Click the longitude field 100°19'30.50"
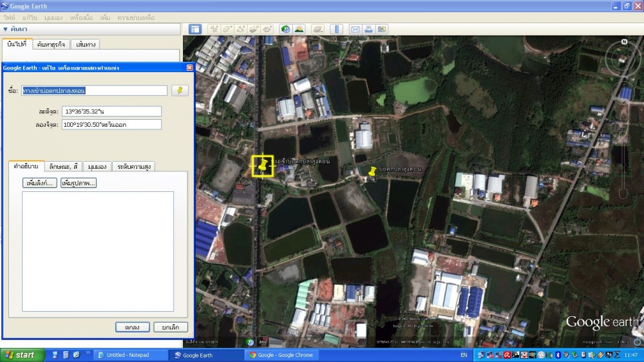 (111, 124)
